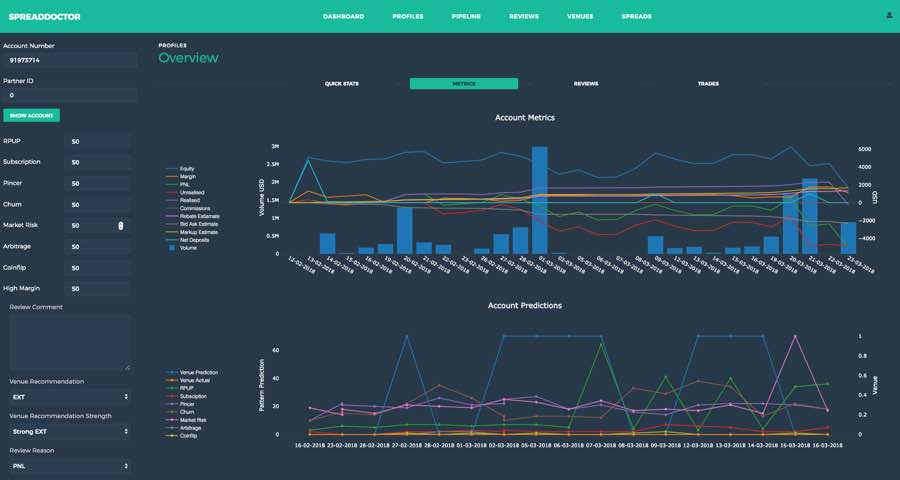The height and width of the screenshot is (480, 900).
Task: Open Venue Recommendation Strength dropdown
Action: (x=69, y=431)
